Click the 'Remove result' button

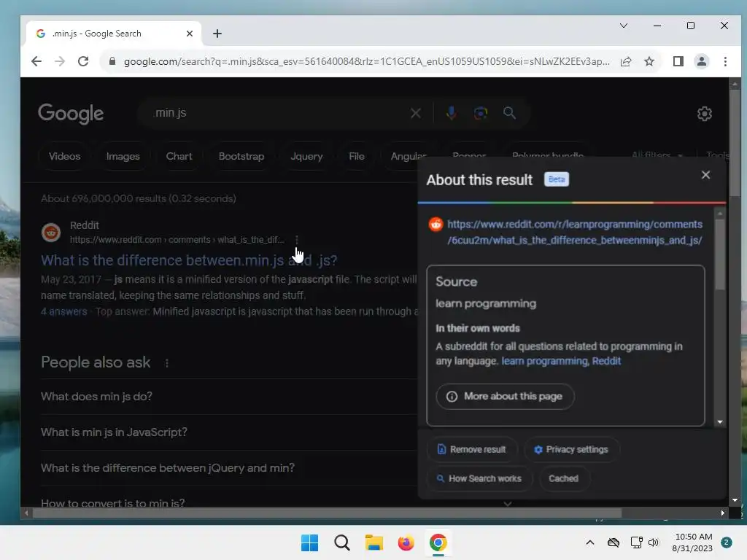472,449
